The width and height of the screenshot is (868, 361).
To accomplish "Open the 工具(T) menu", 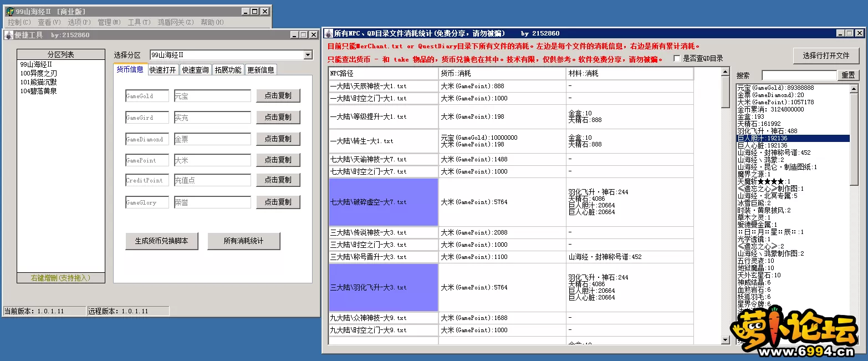I will [x=139, y=22].
